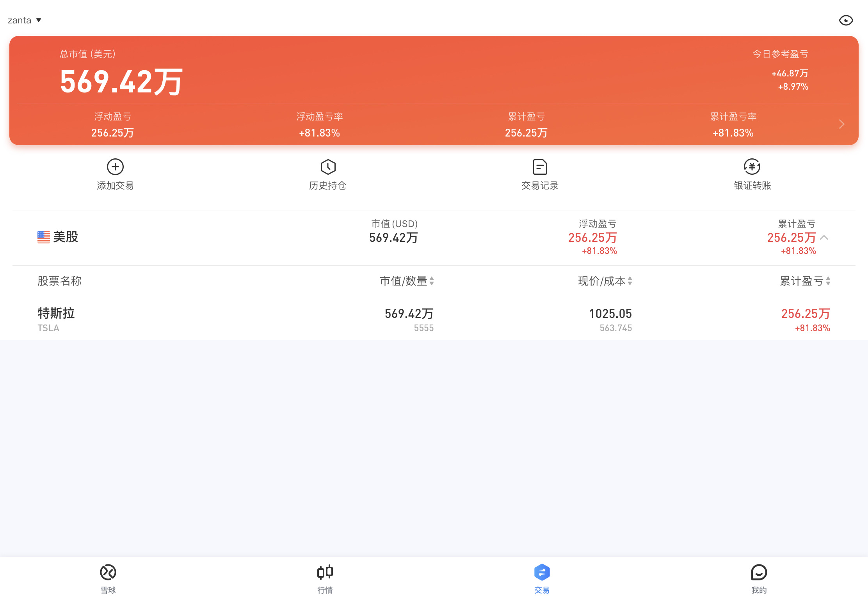Expand summary card right chevron
This screenshot has height=596, width=868.
point(841,124)
